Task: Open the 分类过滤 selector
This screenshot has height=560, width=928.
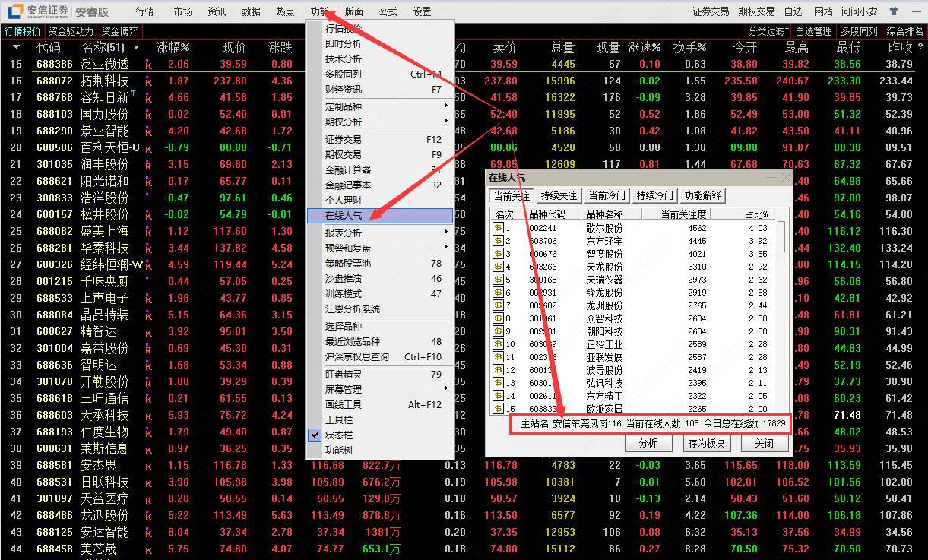Action: tap(768, 31)
